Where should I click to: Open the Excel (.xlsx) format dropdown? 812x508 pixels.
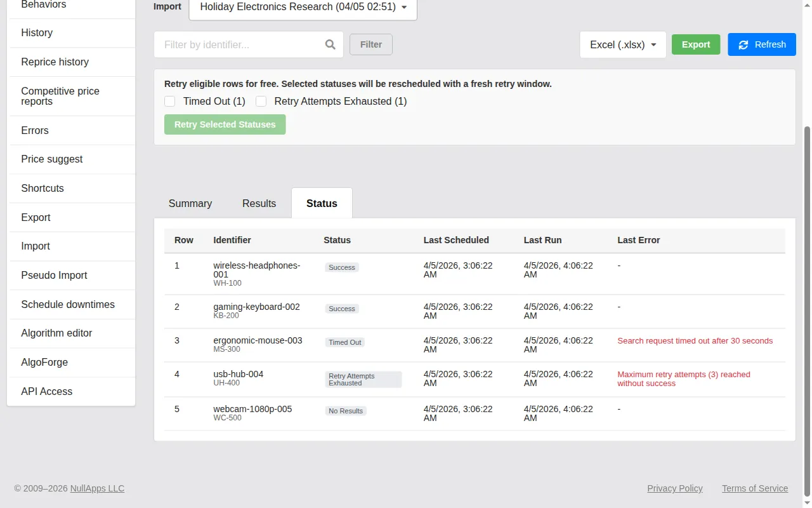pos(622,44)
